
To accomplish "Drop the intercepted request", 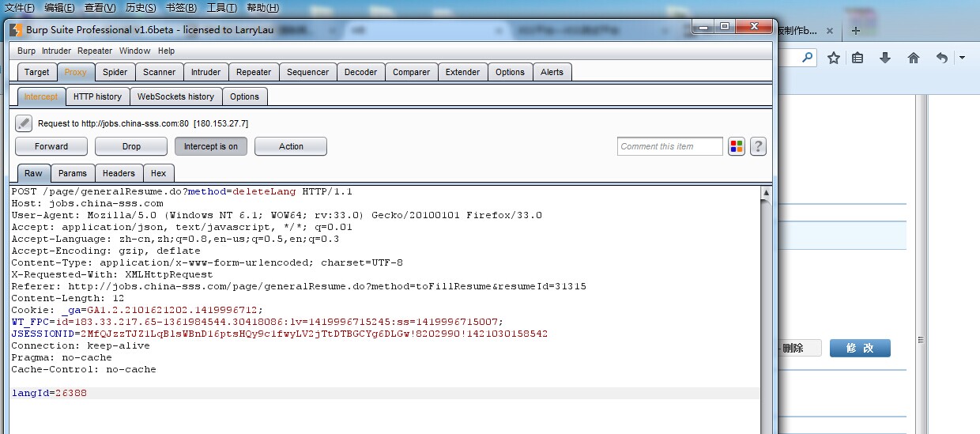I will click(x=131, y=146).
